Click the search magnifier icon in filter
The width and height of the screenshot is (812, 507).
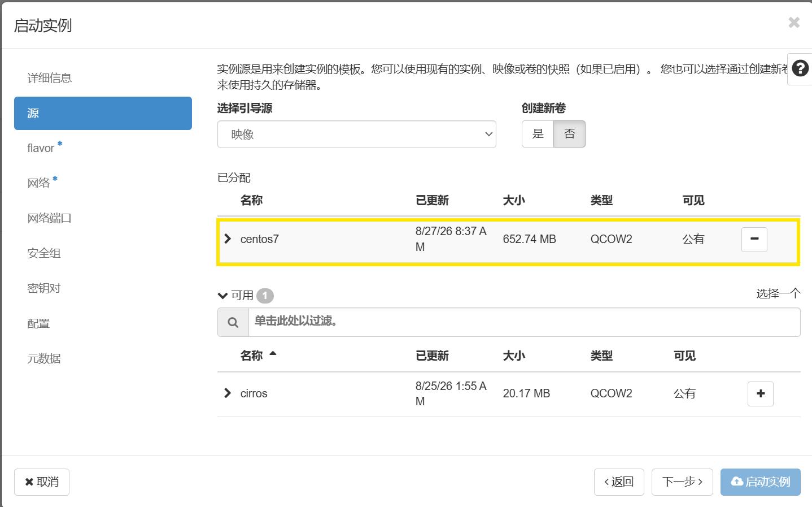tap(233, 322)
